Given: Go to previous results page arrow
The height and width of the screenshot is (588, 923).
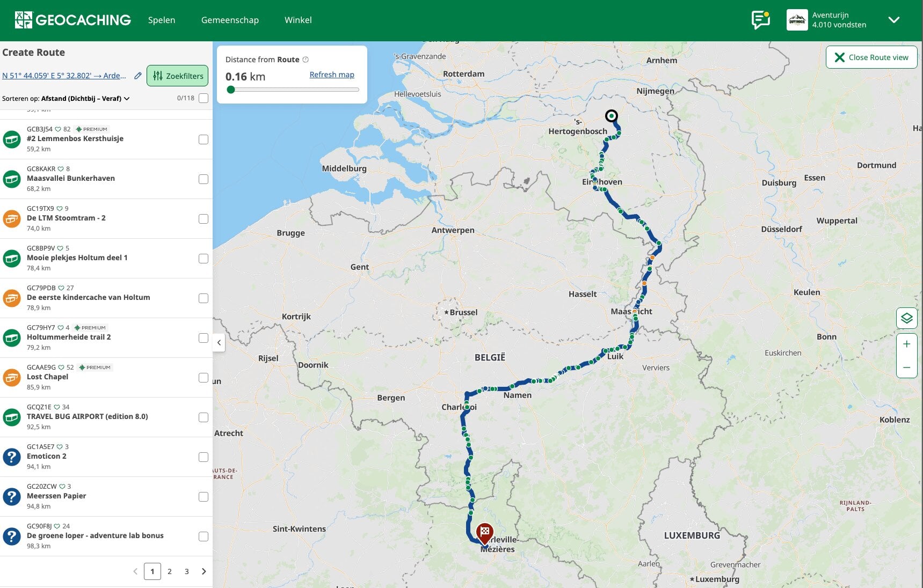Looking at the screenshot, I should tap(135, 571).
